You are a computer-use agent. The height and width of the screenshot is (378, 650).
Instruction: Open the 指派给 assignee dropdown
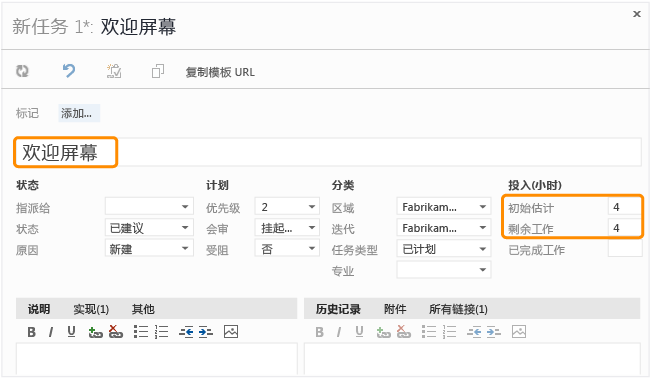(149, 206)
